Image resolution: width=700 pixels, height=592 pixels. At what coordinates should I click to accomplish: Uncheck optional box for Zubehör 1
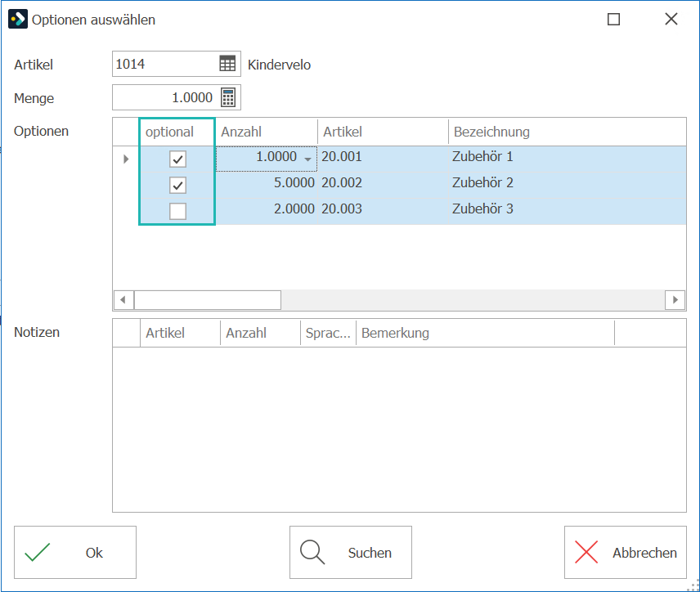pos(177,159)
